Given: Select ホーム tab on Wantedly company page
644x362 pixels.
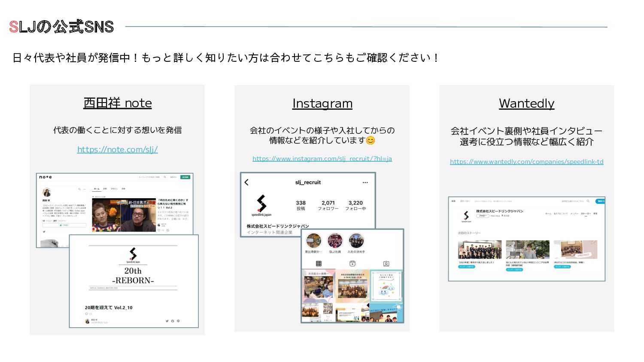Looking at the screenshot, I should (548, 214).
